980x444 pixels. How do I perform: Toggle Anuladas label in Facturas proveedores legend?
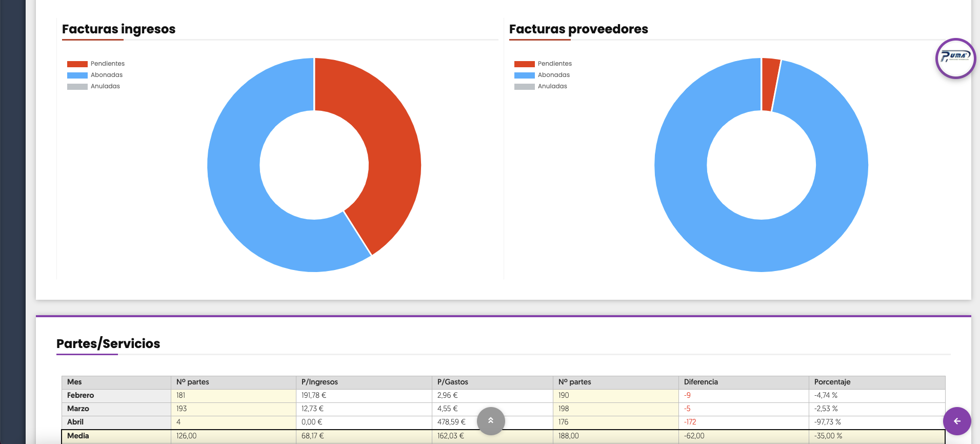click(552, 86)
